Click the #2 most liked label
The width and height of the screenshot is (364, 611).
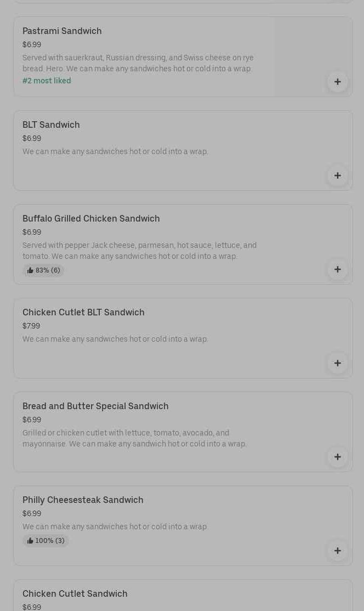click(x=47, y=81)
